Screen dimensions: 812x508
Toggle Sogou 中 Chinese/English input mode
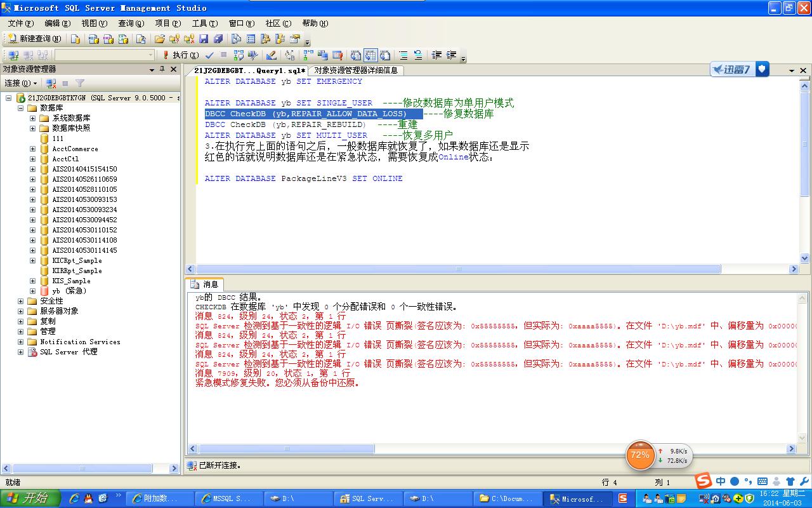coord(721,481)
